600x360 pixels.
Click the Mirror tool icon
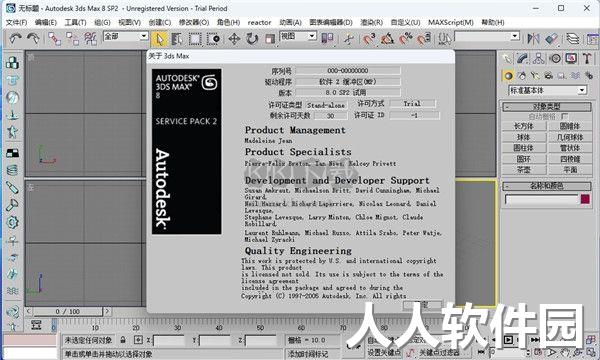pyautogui.click(x=533, y=38)
